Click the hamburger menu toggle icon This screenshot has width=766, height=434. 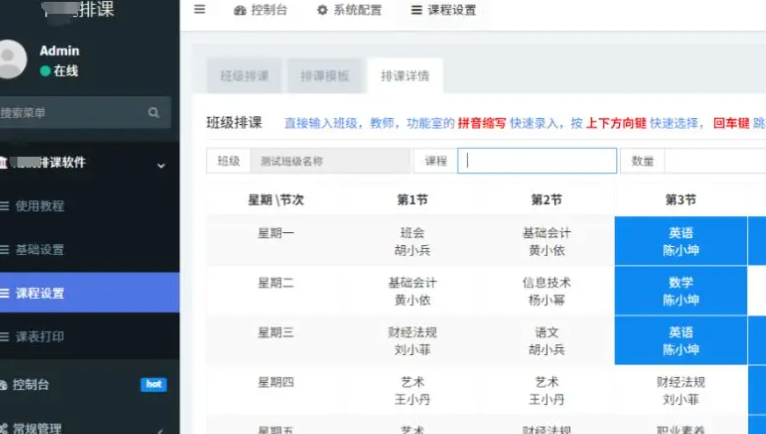[x=199, y=10]
